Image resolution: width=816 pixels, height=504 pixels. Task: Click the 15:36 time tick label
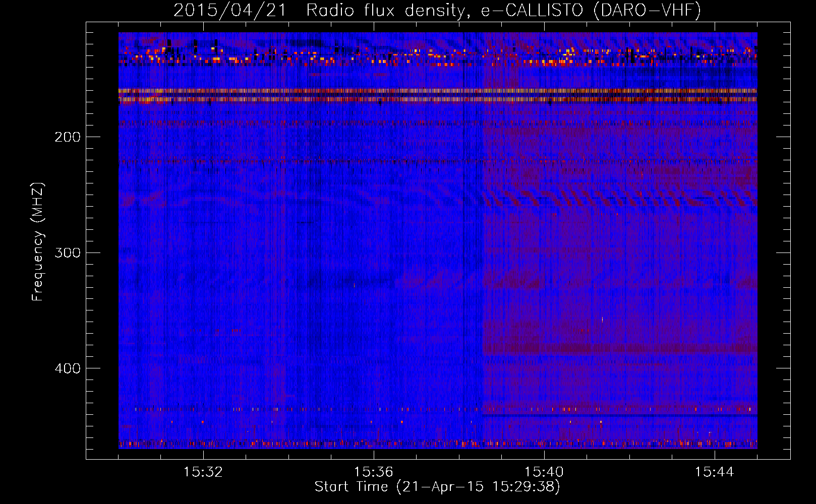pyautogui.click(x=373, y=472)
